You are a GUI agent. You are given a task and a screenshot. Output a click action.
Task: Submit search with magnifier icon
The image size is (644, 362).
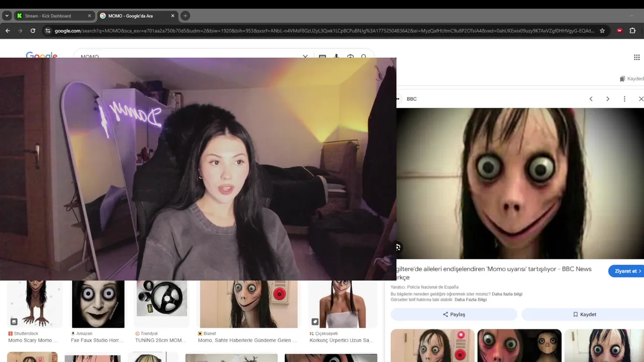pyautogui.click(x=364, y=56)
